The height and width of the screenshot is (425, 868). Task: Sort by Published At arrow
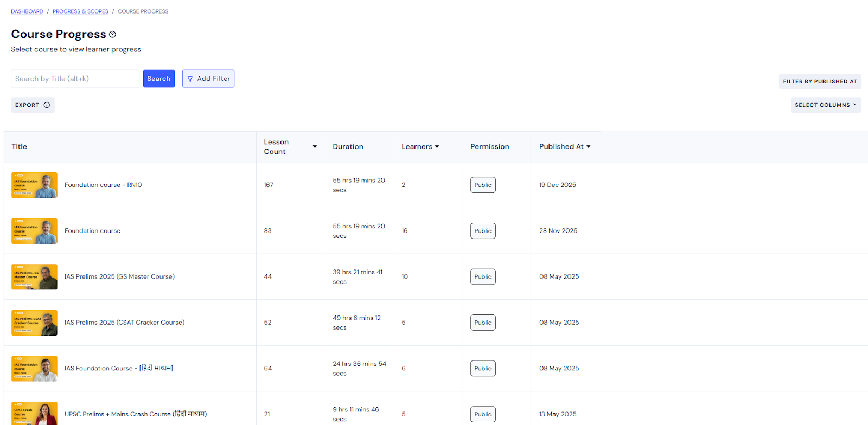589,147
